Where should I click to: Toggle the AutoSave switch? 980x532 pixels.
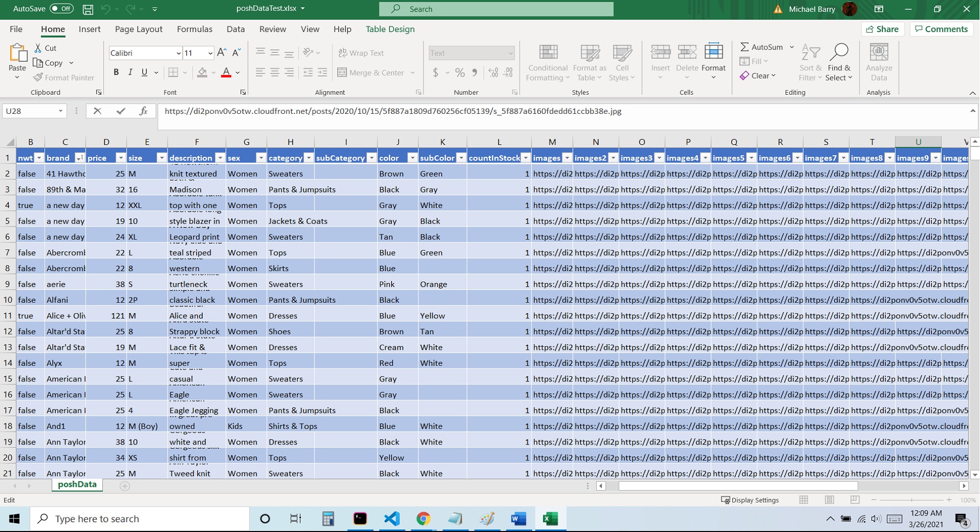tap(62, 9)
